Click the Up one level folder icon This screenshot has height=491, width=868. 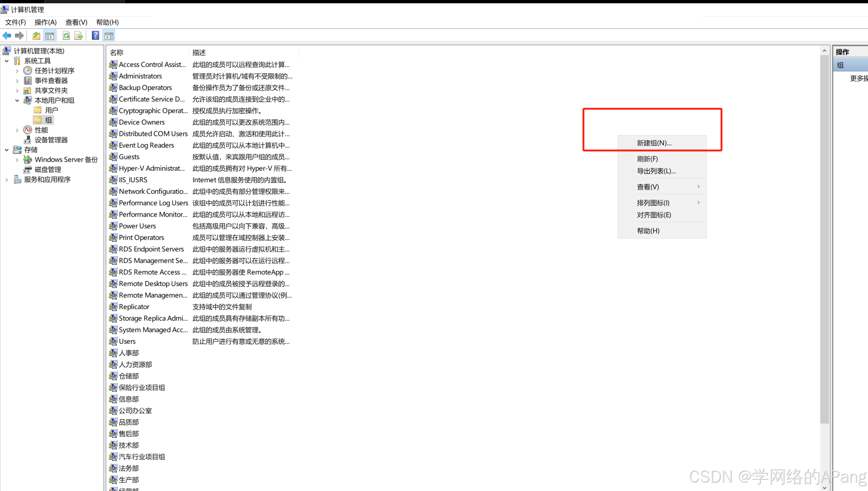(x=36, y=36)
